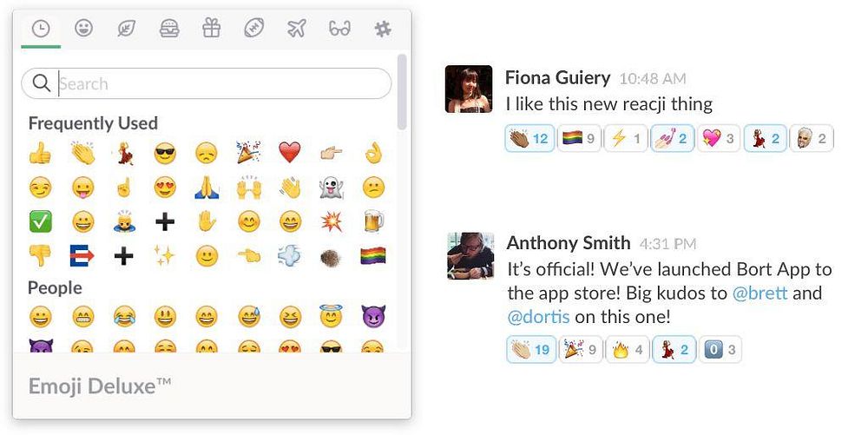Toggle clapping reaction with 12 on Fiona's message

tap(529, 138)
